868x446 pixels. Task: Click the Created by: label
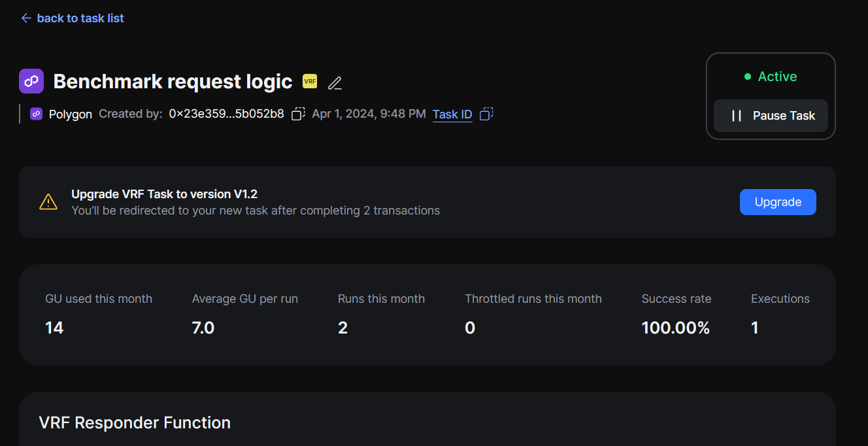click(x=131, y=114)
